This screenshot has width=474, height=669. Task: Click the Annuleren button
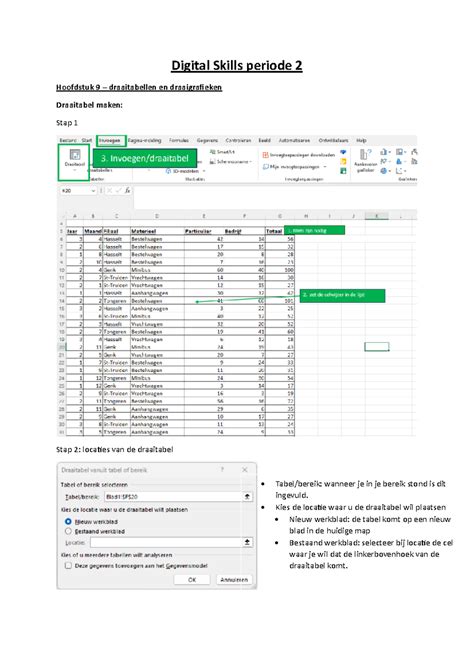234,579
